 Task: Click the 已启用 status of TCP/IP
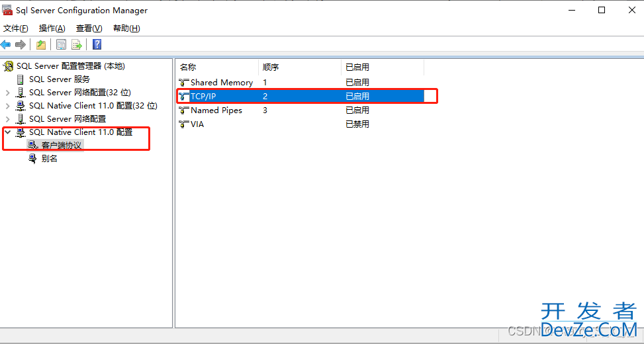(x=357, y=97)
